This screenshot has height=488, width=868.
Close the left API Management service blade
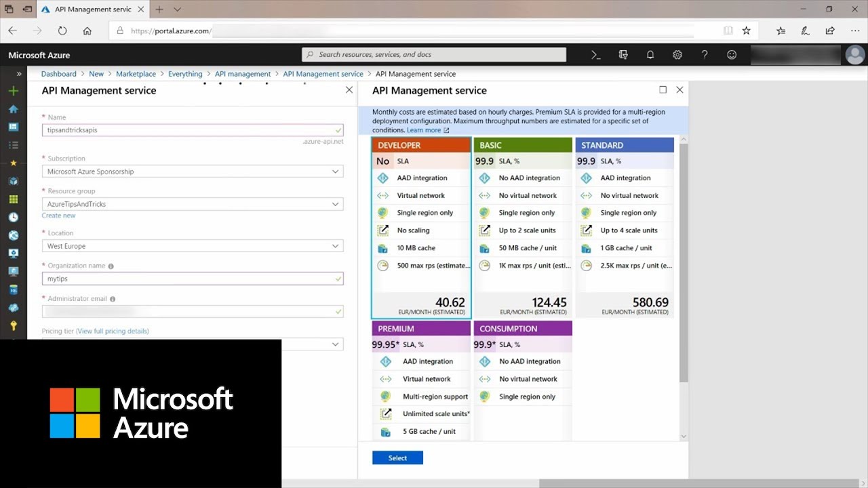pyautogui.click(x=349, y=89)
